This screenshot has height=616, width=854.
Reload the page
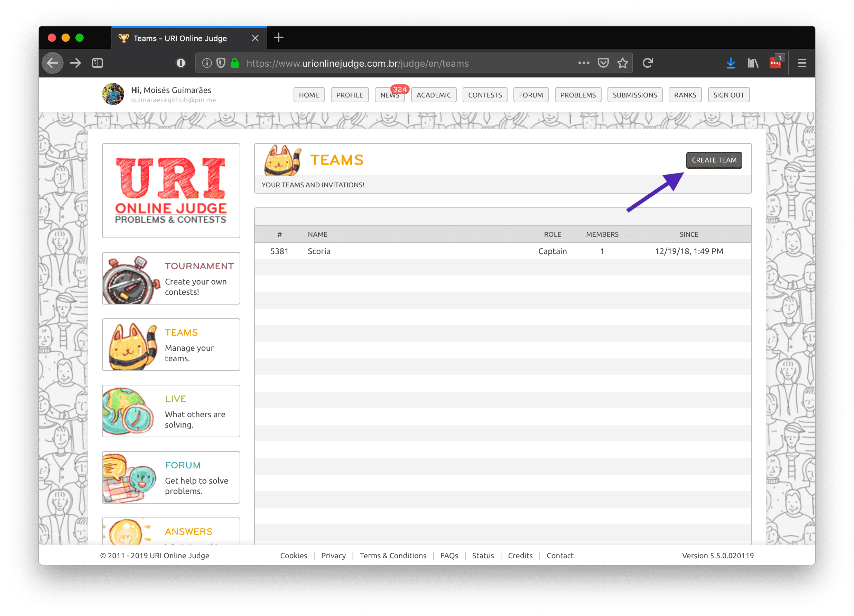[x=648, y=63]
